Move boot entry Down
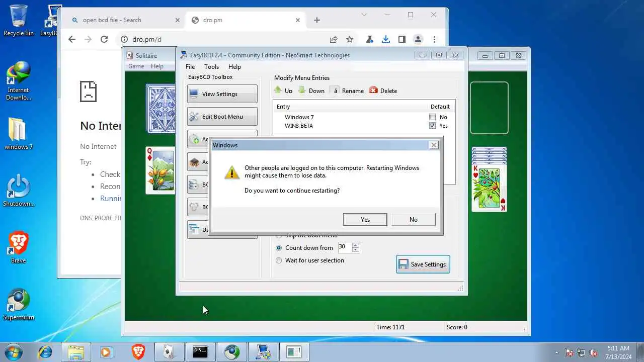This screenshot has height=362, width=644. (x=311, y=90)
